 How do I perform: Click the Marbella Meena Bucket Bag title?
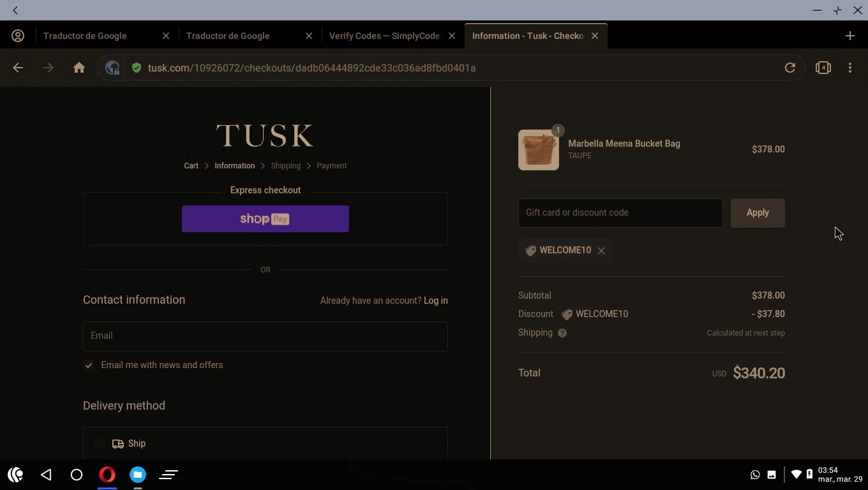click(x=624, y=144)
